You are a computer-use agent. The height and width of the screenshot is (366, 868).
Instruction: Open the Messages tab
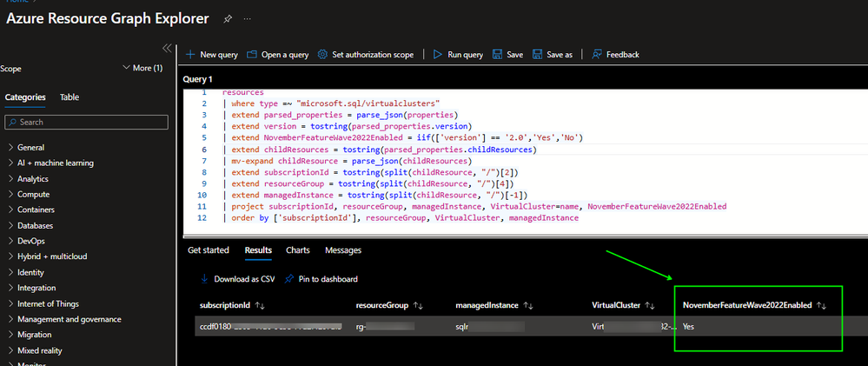click(343, 250)
